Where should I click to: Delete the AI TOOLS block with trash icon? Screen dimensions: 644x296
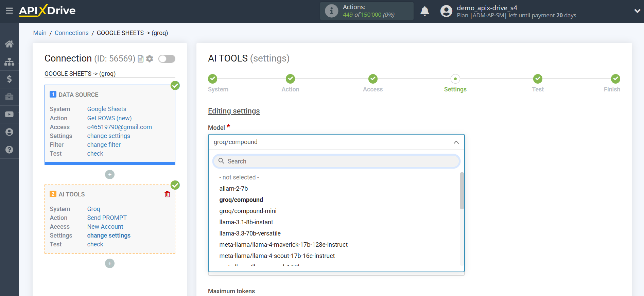167,194
